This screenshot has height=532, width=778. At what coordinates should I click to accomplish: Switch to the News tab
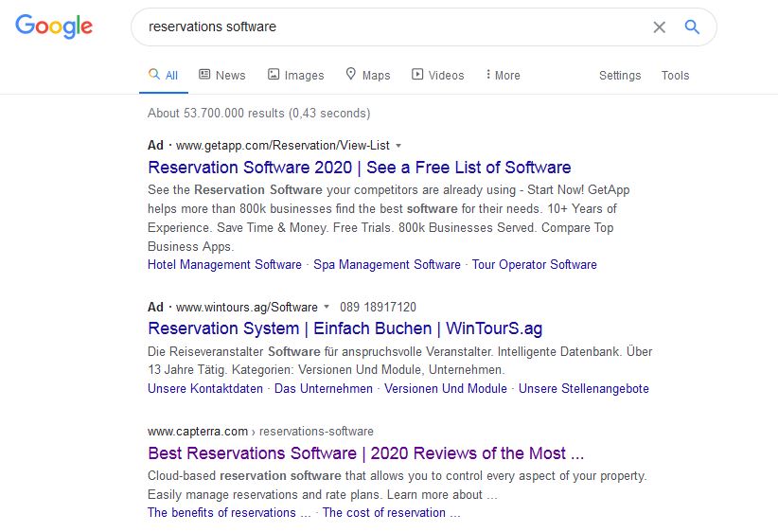pos(221,76)
